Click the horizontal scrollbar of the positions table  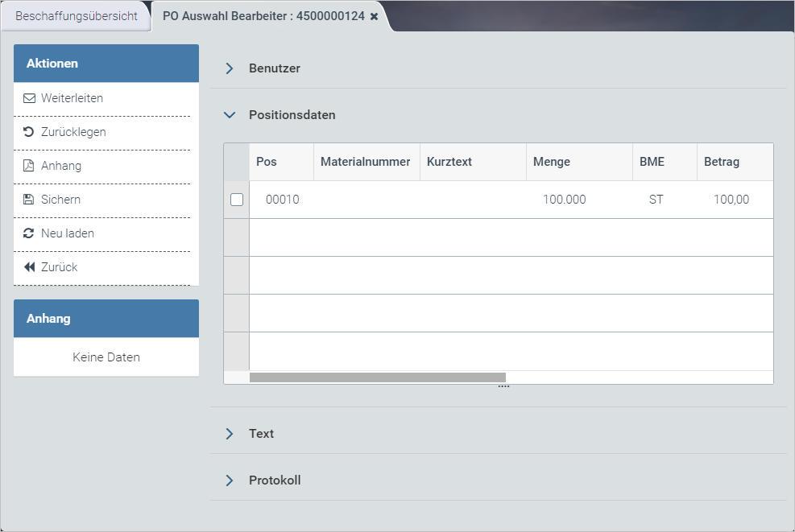tap(377, 377)
